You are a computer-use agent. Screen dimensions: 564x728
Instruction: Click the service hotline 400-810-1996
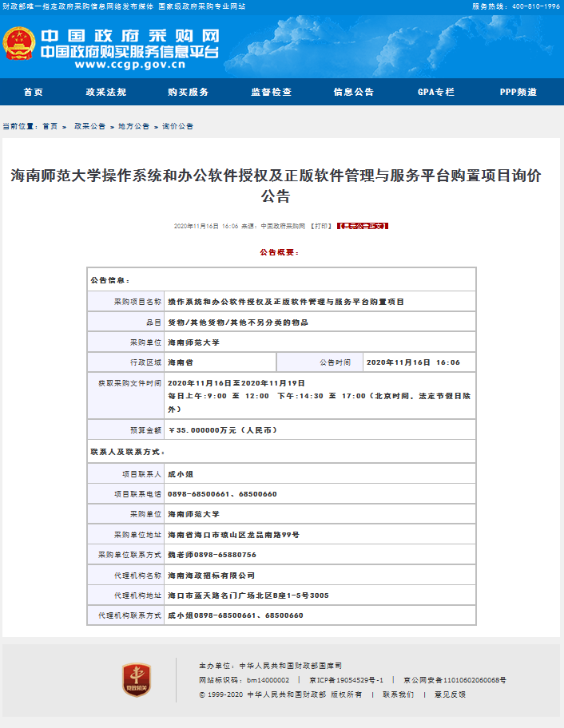tap(516, 6)
